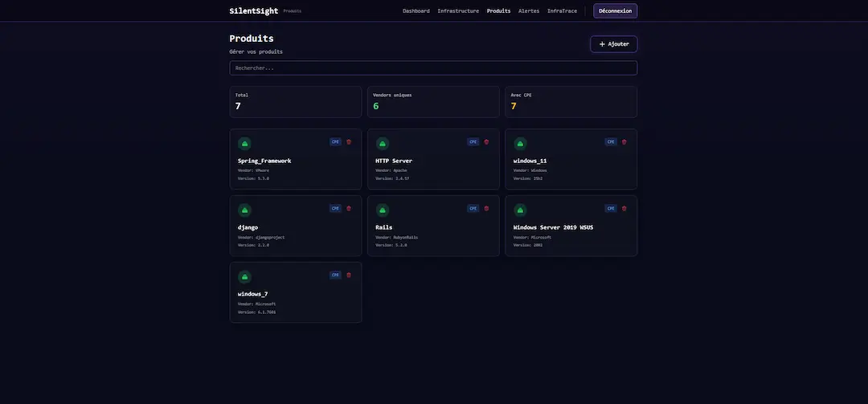The width and height of the screenshot is (868, 404).
Task: Click the green product icon on HTTP Server card
Action: pyautogui.click(x=383, y=144)
